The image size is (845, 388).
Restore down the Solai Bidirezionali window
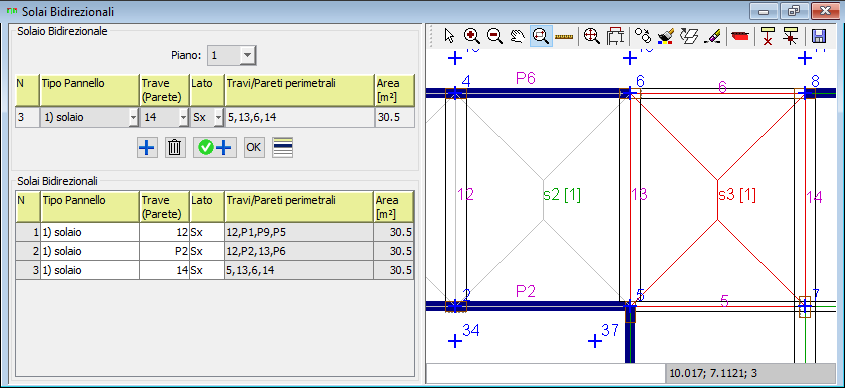tap(795, 10)
